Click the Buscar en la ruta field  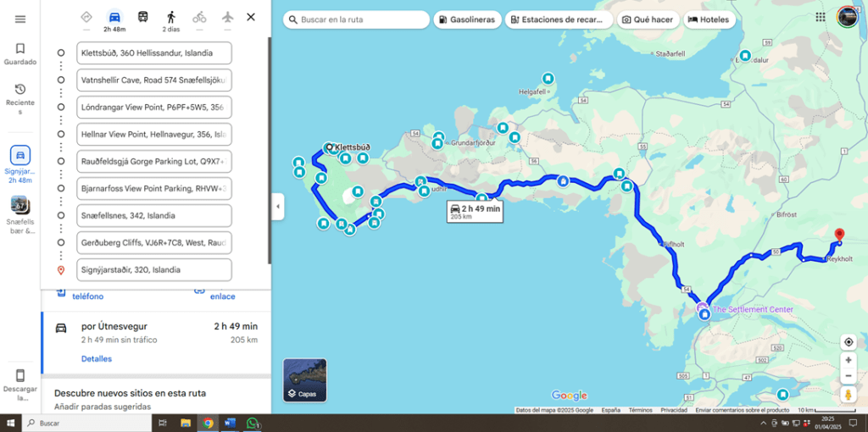[360, 19]
